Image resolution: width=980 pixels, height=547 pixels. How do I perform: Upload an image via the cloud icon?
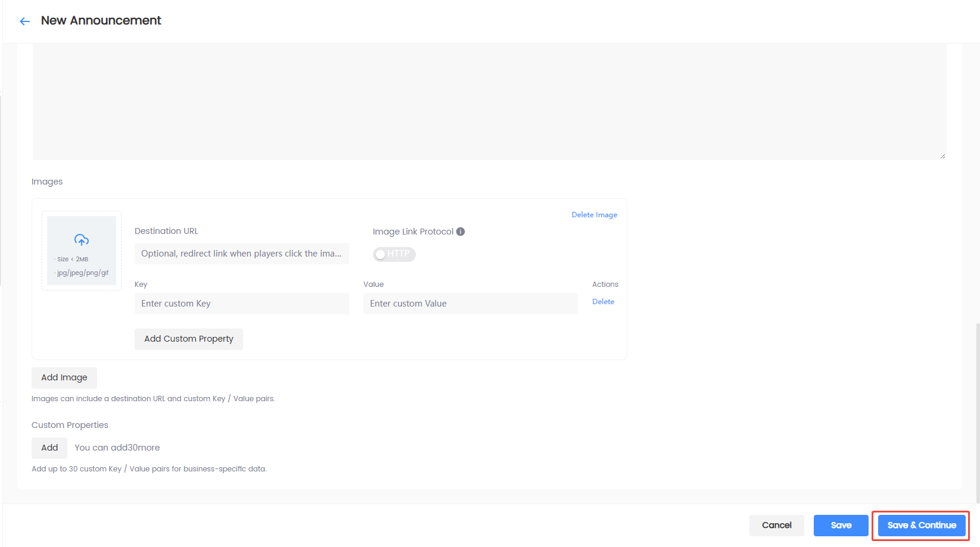point(82,240)
